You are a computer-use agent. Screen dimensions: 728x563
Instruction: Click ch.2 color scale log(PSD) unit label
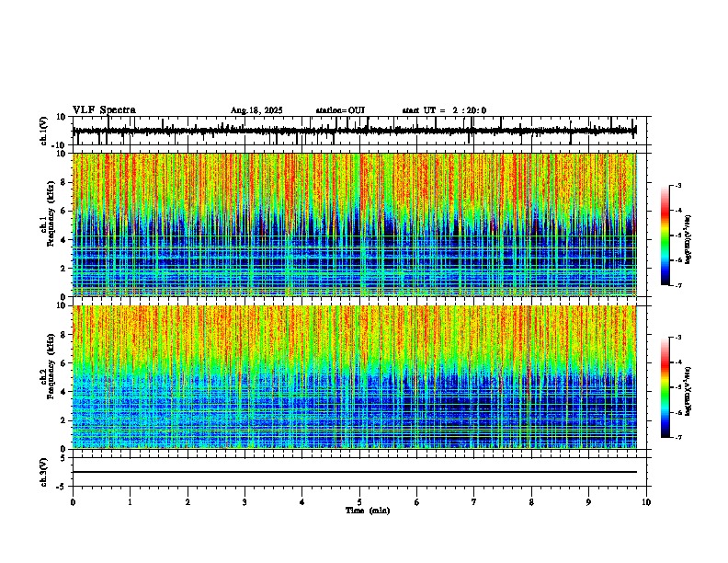pos(688,391)
